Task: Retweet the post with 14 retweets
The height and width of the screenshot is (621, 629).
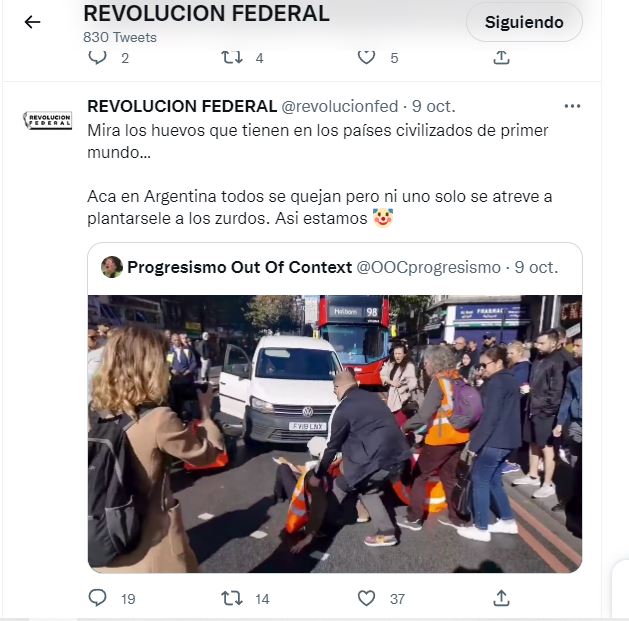Action: coord(232,598)
